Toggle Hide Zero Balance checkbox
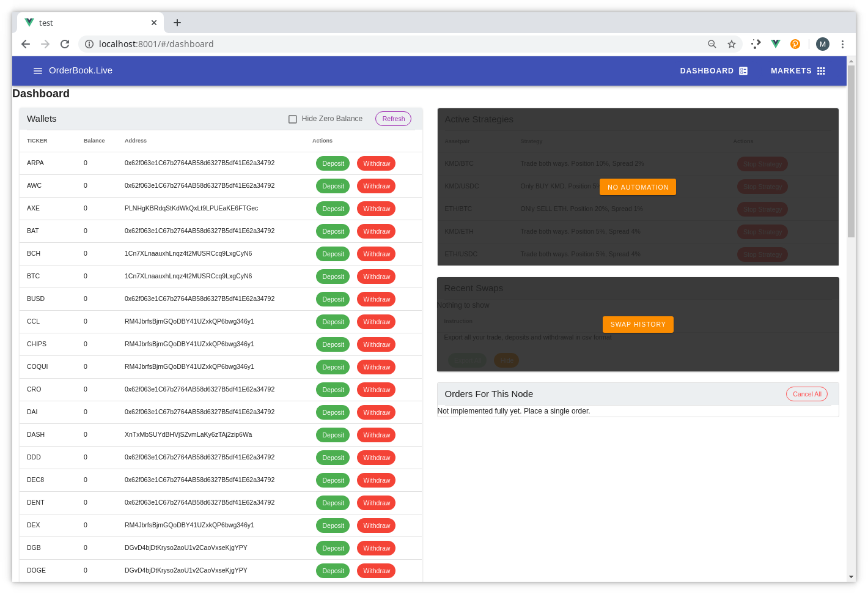Image resolution: width=868 pixels, height=594 pixels. point(293,119)
